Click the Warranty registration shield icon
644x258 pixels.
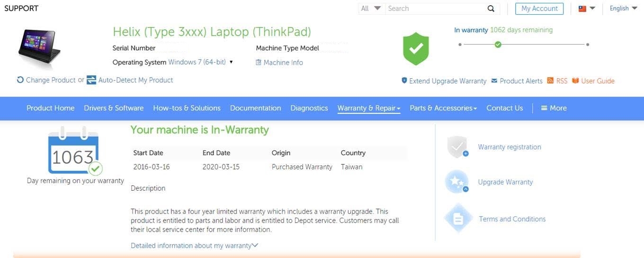[x=458, y=147]
